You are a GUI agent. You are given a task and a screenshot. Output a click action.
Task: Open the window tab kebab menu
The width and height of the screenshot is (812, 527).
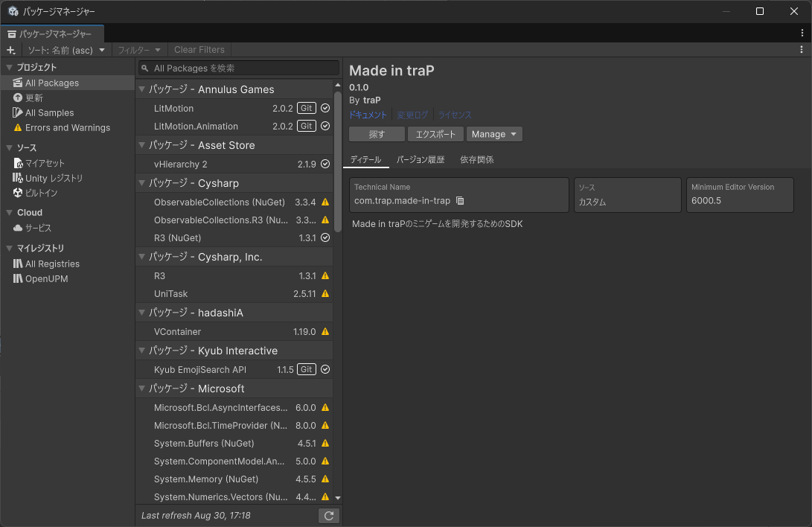[x=802, y=33]
